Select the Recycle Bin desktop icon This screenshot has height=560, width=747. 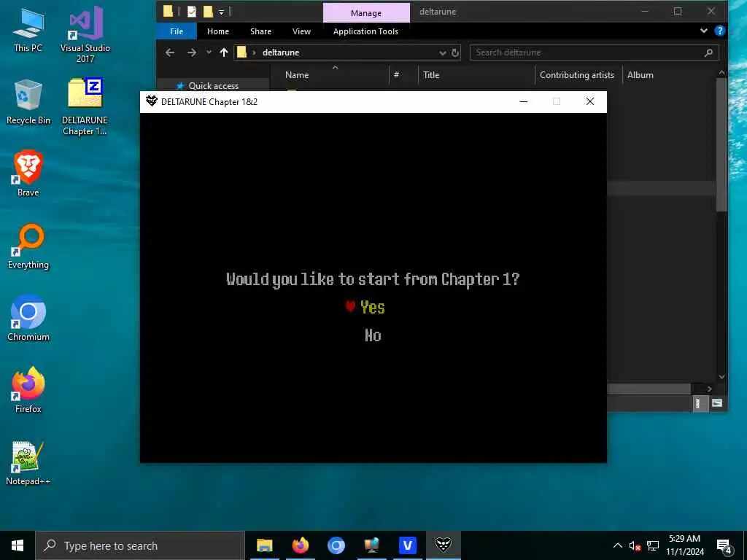click(28, 102)
